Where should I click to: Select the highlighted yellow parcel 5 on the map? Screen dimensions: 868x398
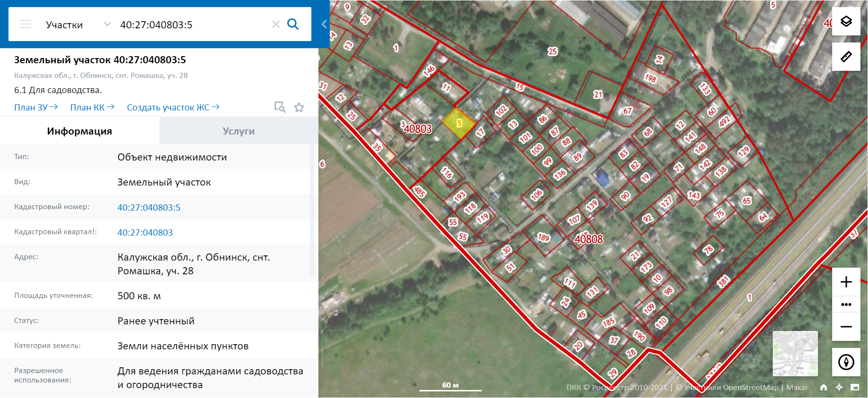(x=459, y=123)
